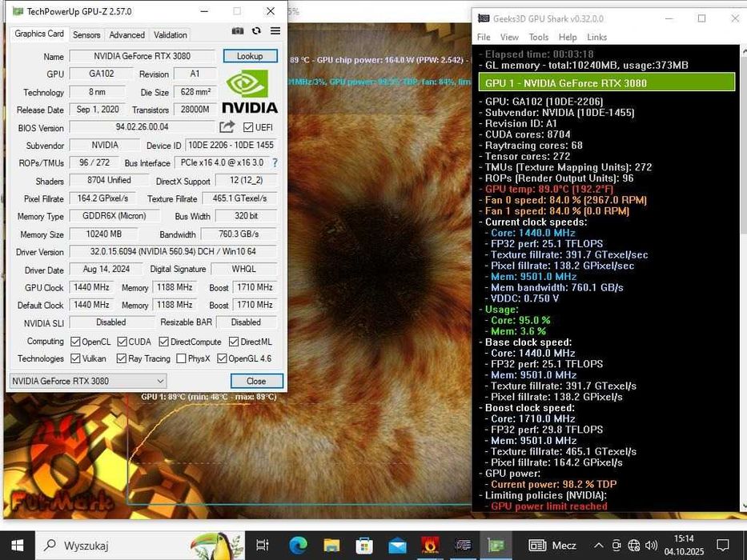
Task: Click the GPU 1 green header bar
Action: (606, 83)
